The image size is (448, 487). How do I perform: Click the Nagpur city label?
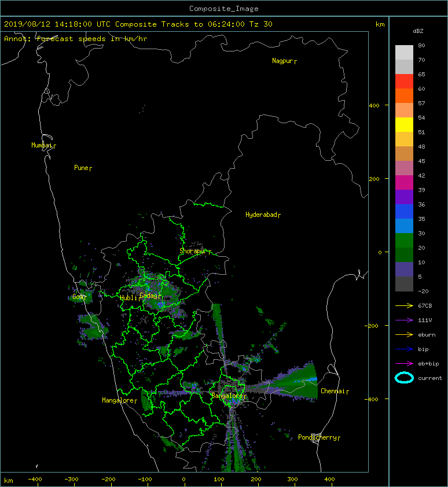(282, 61)
